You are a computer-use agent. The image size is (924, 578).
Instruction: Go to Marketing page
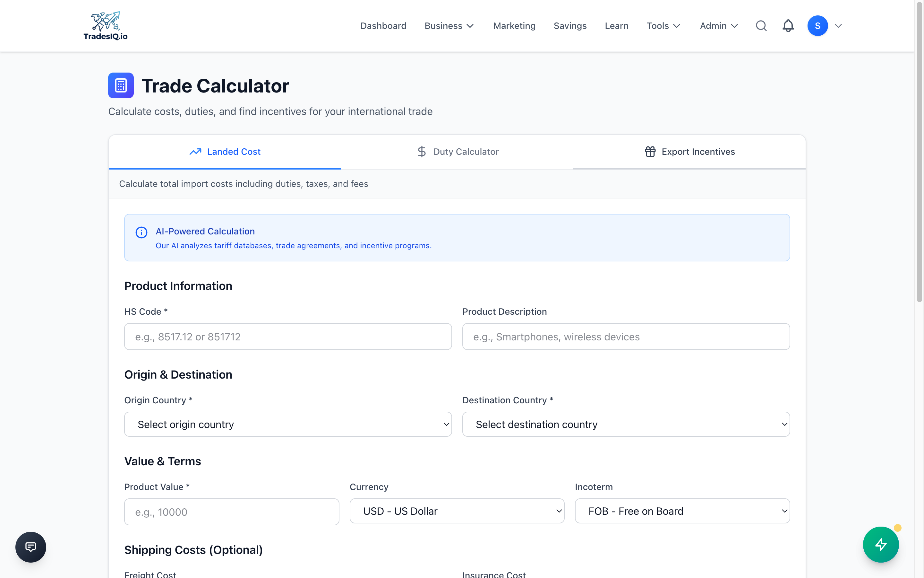click(514, 26)
